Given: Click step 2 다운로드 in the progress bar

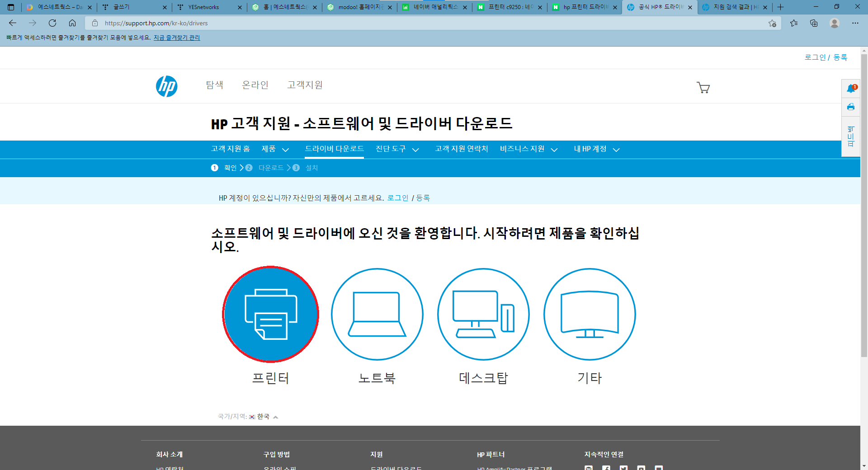Looking at the screenshot, I should (x=264, y=168).
